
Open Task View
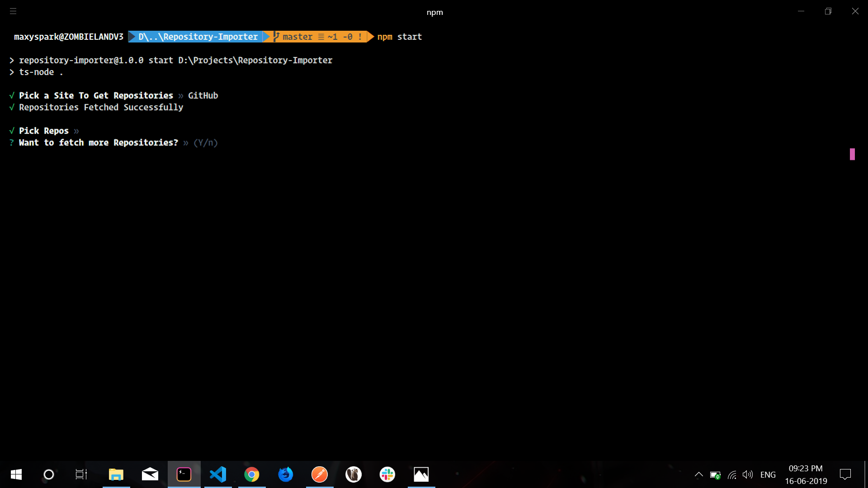pos(81,474)
